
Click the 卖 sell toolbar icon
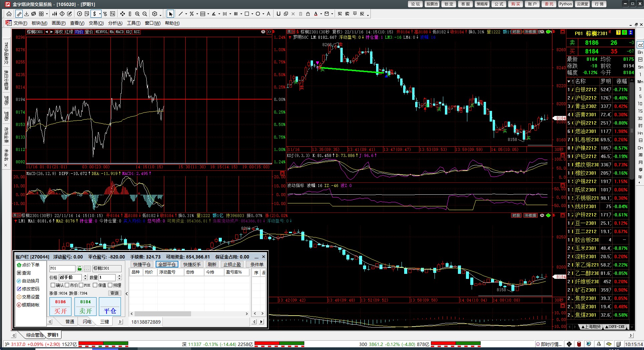347,14
